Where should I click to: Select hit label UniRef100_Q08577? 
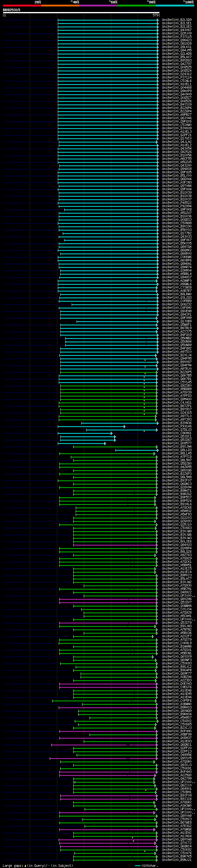tap(177, 443)
